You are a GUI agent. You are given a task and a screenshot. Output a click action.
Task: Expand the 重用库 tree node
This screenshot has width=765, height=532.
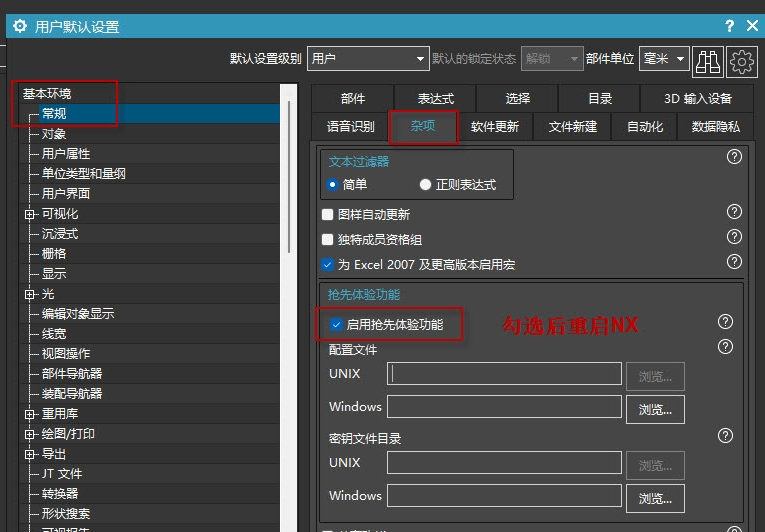tap(30, 414)
